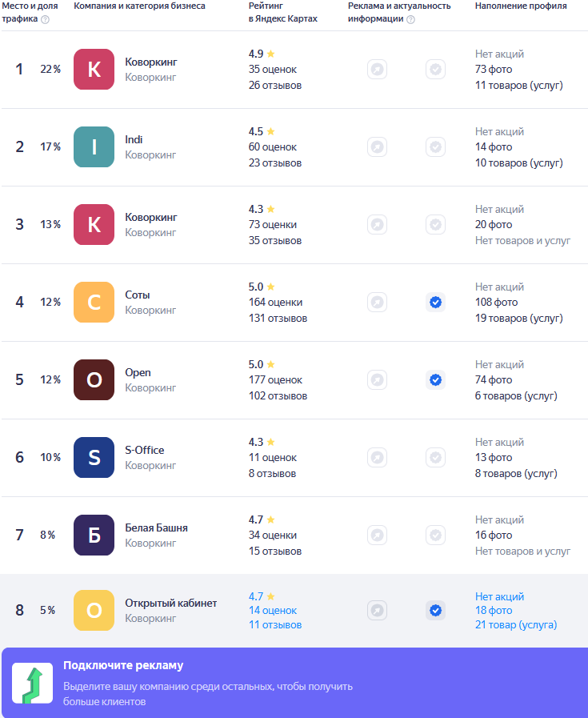Open the '14 оценок' link for Открытый кабинет
This screenshot has height=718, width=588.
[273, 611]
